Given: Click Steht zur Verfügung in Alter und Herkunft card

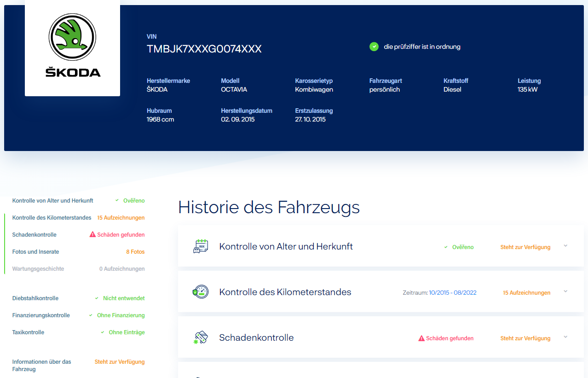Looking at the screenshot, I should point(525,247).
